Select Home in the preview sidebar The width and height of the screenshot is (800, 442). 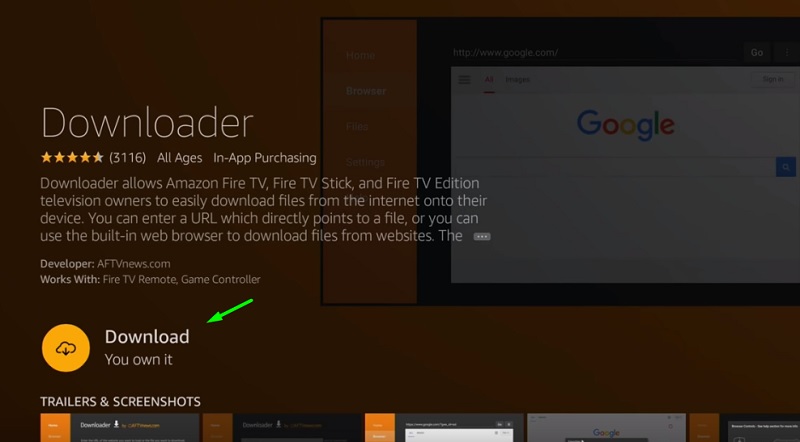360,55
